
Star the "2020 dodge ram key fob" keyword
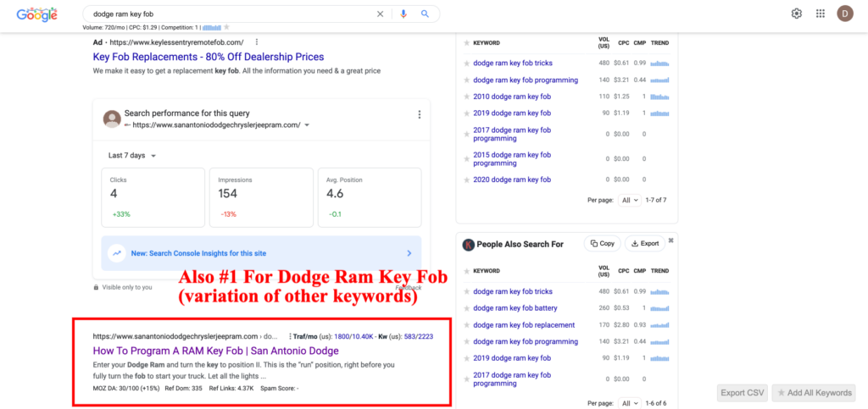(467, 180)
